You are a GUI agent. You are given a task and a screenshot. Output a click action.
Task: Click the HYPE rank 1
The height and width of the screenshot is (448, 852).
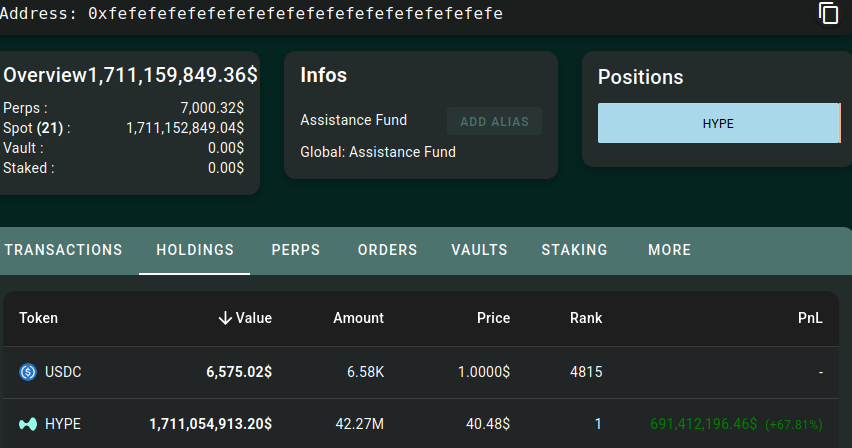pos(598,424)
